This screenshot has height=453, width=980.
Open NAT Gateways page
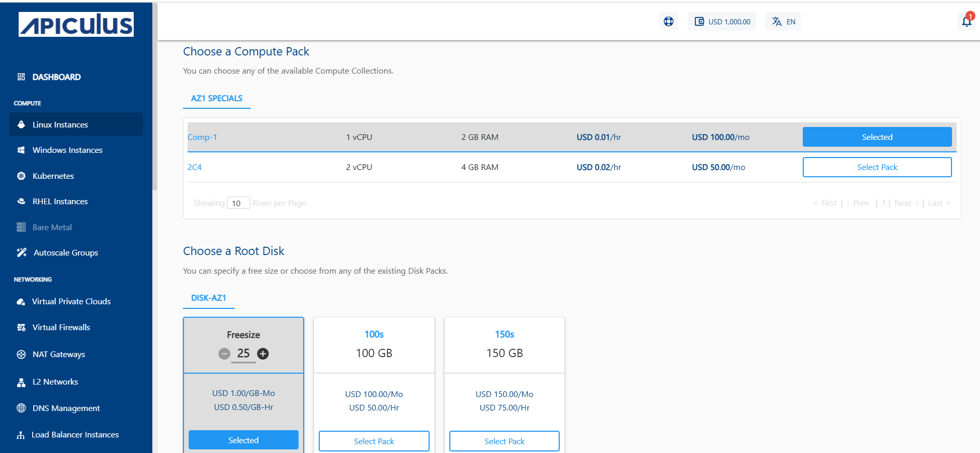(x=59, y=354)
